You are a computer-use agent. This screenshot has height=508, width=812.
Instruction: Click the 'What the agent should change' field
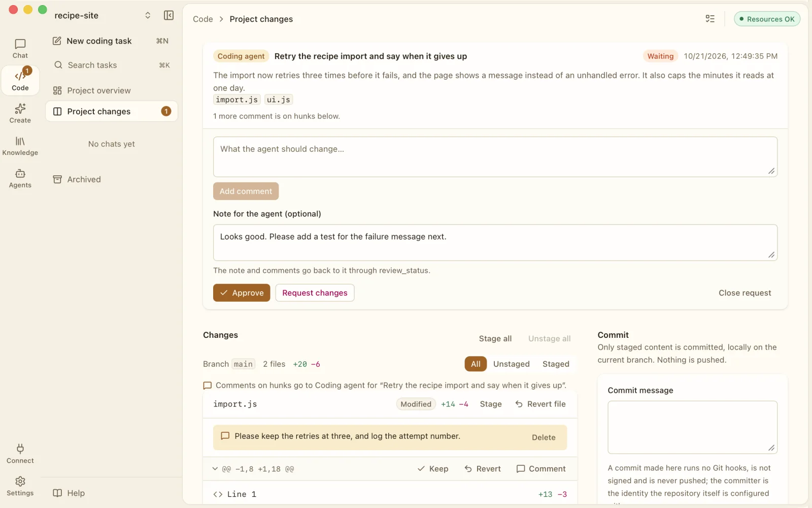point(495,156)
